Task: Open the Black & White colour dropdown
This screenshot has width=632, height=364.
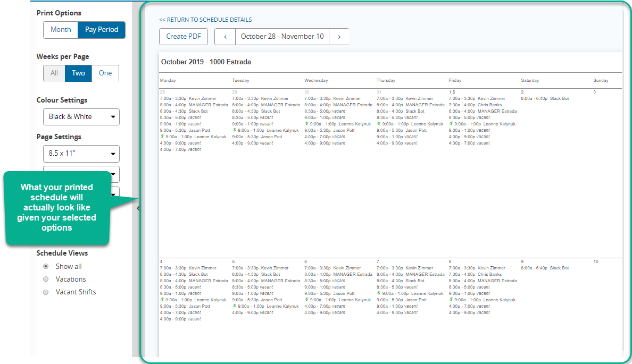Action: (x=81, y=117)
